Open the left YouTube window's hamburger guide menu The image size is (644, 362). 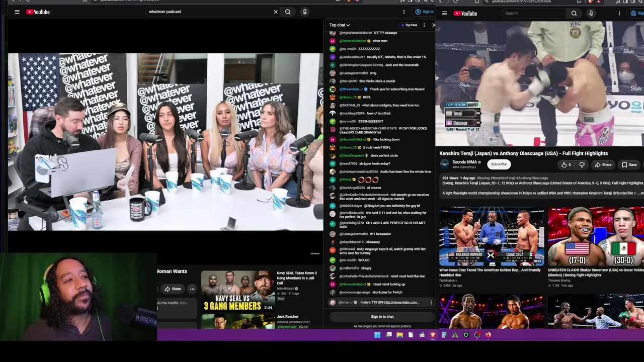point(17,12)
